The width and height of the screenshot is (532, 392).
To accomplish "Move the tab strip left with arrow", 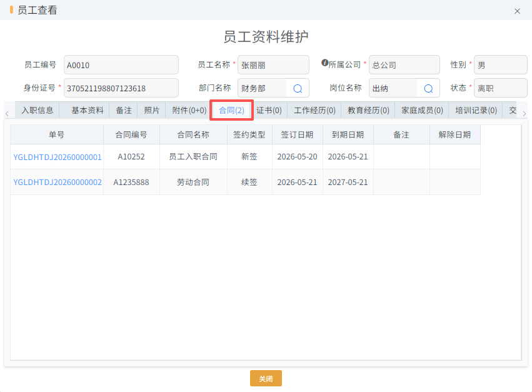I will [7, 114].
